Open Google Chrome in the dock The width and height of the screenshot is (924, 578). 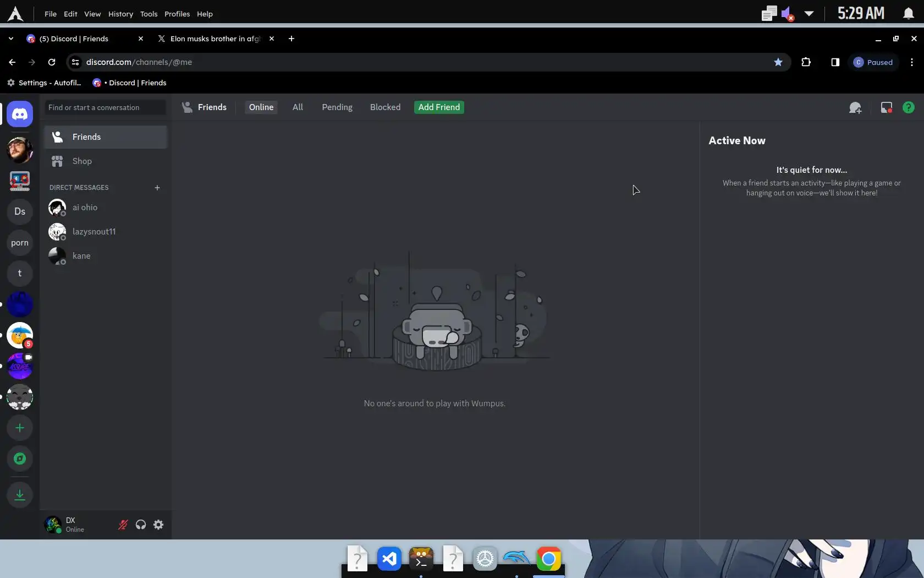click(549, 559)
